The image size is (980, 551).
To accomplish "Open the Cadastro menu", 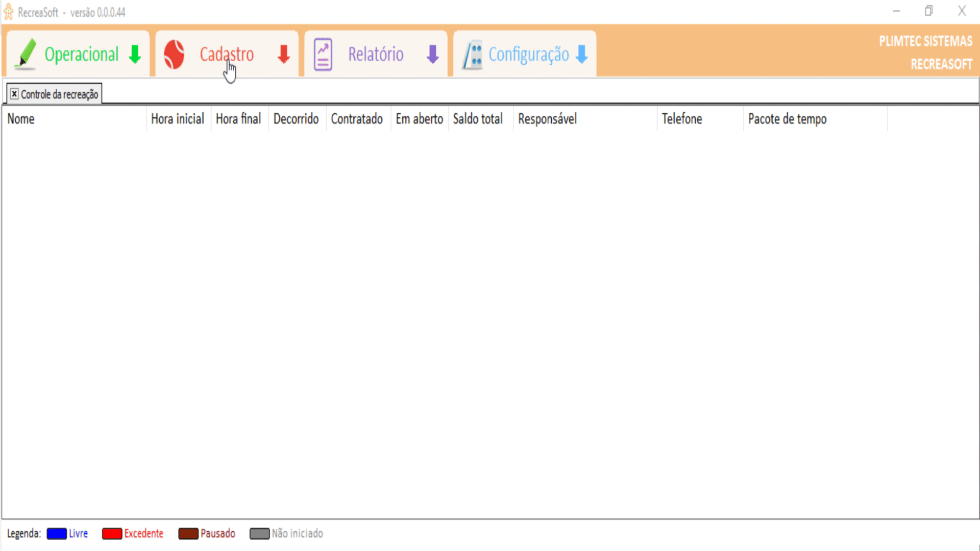I will coord(227,54).
